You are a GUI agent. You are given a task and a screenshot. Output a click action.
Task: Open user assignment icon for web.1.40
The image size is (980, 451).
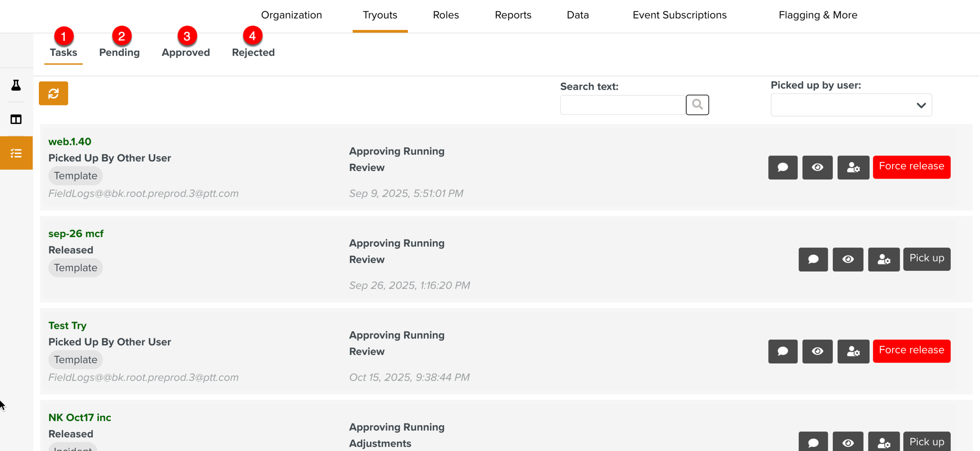[853, 167]
